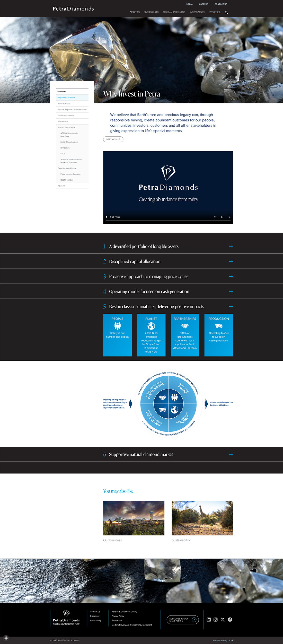Click the video progress bar
The width and height of the screenshot is (283, 644).
coord(168,221)
